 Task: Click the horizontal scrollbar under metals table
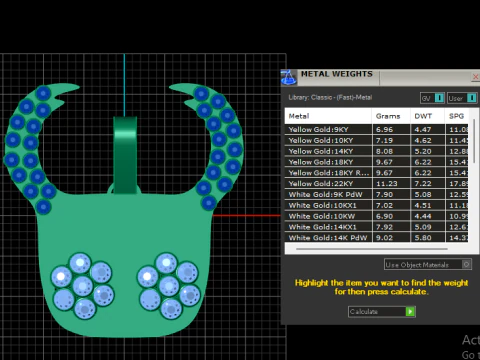(x=372, y=249)
